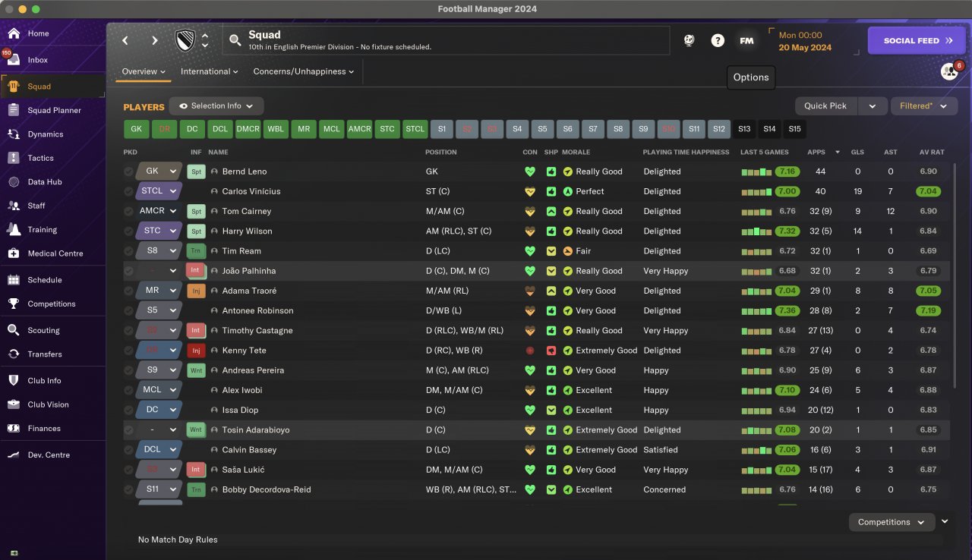Click the squad search field
Image resolution: width=972 pixels, height=560 pixels.
447,40
